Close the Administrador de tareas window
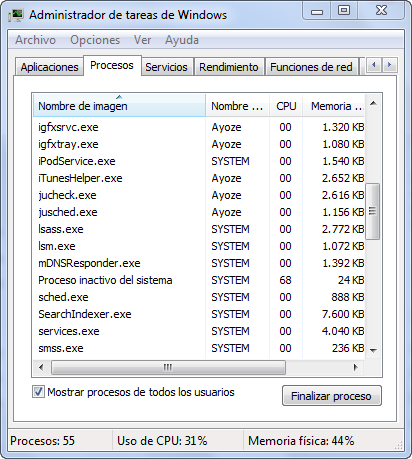The height and width of the screenshot is (459, 412). pos(381,11)
